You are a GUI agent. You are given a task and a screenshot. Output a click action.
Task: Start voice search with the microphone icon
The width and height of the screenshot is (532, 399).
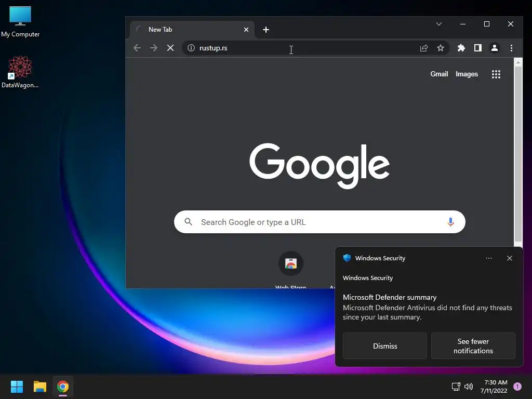pyautogui.click(x=450, y=222)
